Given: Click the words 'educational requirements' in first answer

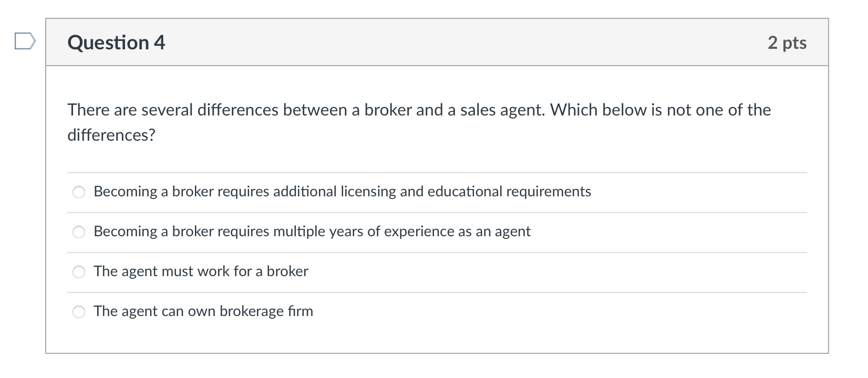Looking at the screenshot, I should [509, 192].
